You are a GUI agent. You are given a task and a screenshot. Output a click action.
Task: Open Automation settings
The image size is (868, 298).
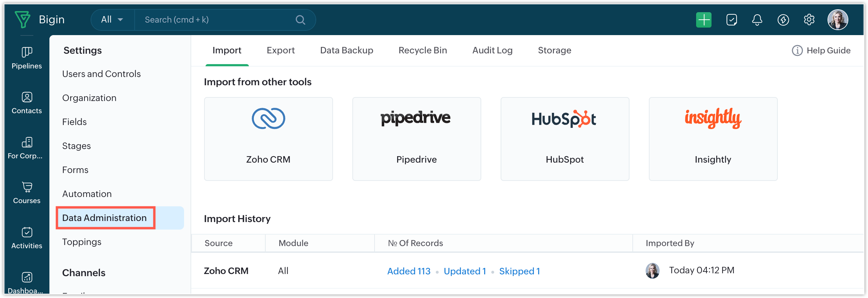click(x=87, y=194)
